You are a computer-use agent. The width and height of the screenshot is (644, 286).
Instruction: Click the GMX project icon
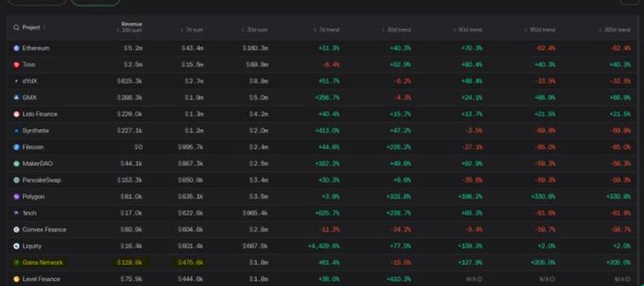[x=16, y=98]
